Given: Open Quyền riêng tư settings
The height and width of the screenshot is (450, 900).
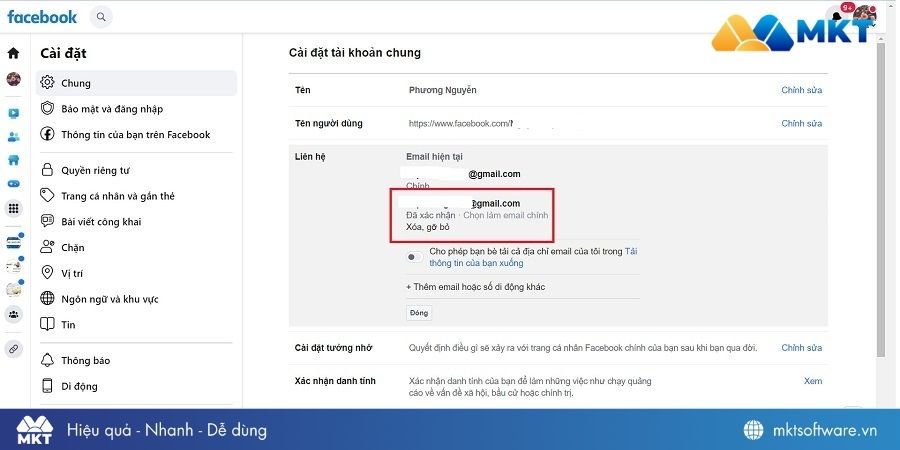Looking at the screenshot, I should (x=136, y=170).
